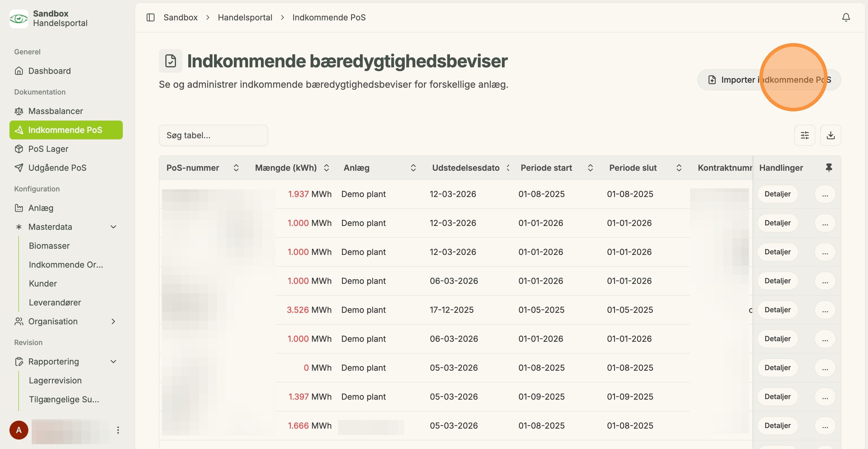Screen dimensions: 868x449
Task: Collapse the Masterdata section
Action: coord(114,227)
